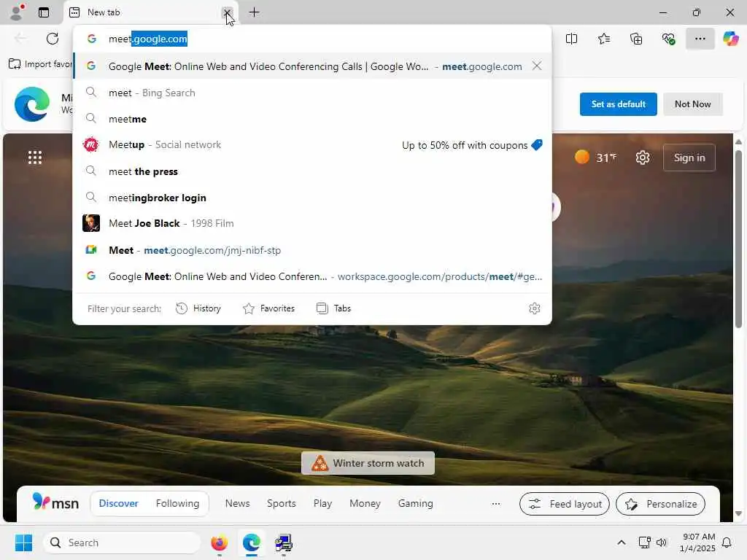
Task: Click the Personalize button
Action: [660, 504]
